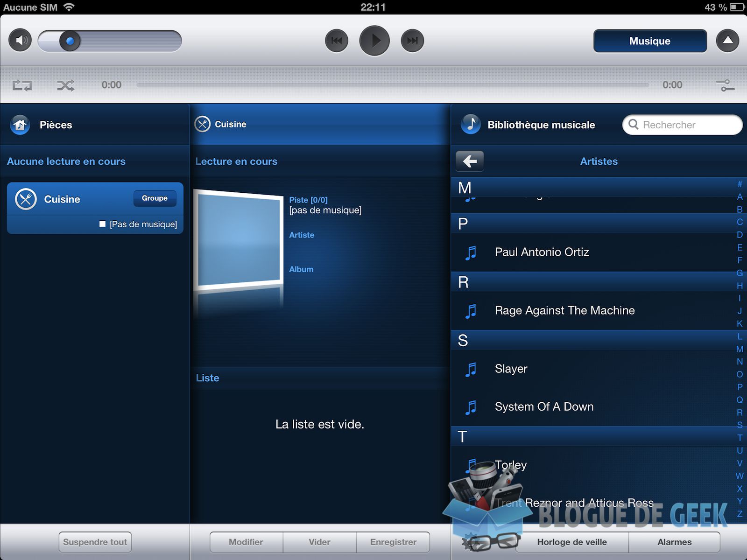Click music note icon beside Paul Antonio Ortiz

(x=471, y=252)
